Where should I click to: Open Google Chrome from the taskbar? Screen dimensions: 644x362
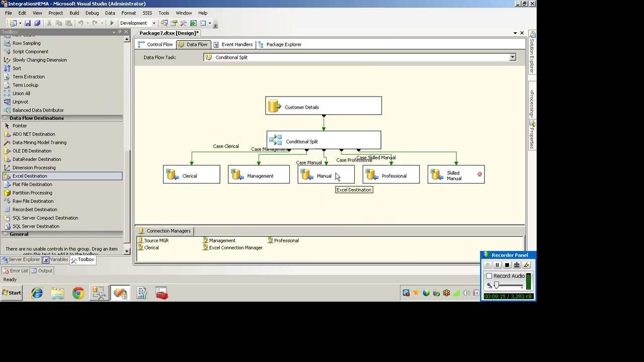pos(78,293)
